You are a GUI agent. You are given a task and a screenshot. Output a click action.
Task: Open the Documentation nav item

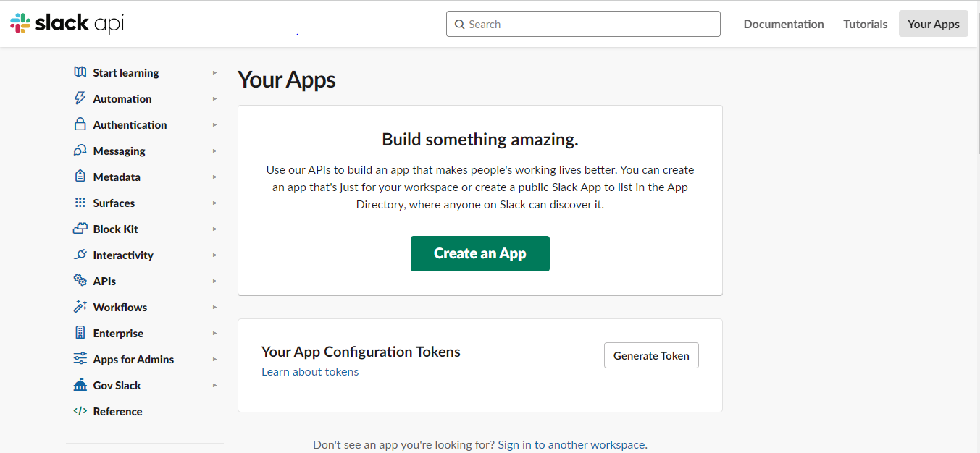pyautogui.click(x=784, y=24)
